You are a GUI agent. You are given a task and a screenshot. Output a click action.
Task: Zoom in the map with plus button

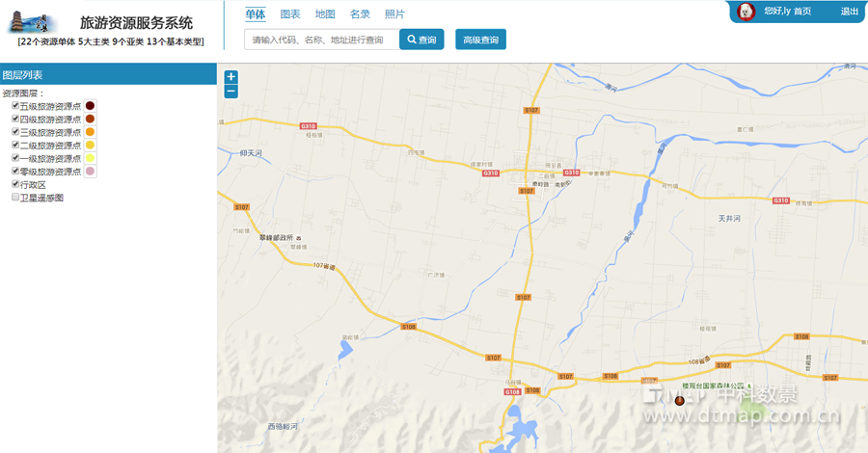coord(231,77)
